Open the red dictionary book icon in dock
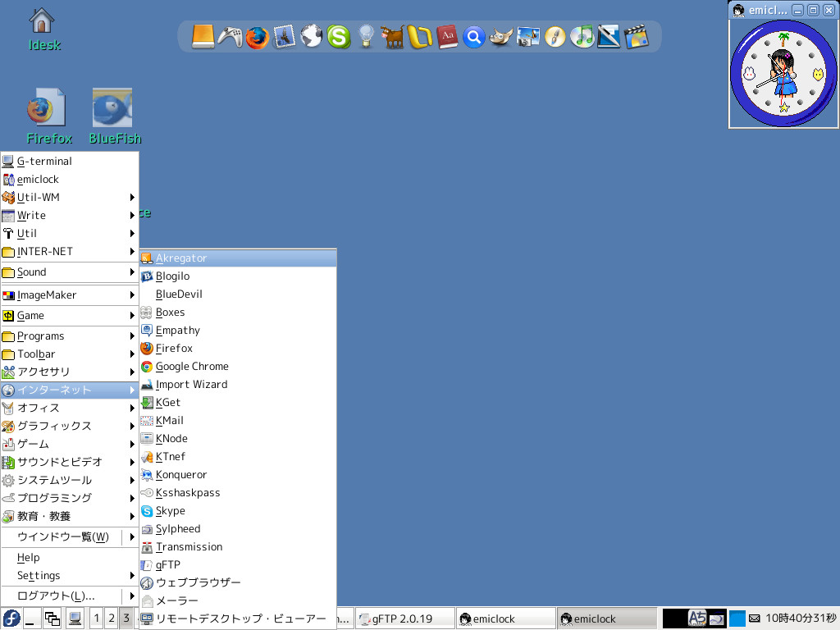Image resolution: width=840 pixels, height=630 pixels. pos(447,37)
